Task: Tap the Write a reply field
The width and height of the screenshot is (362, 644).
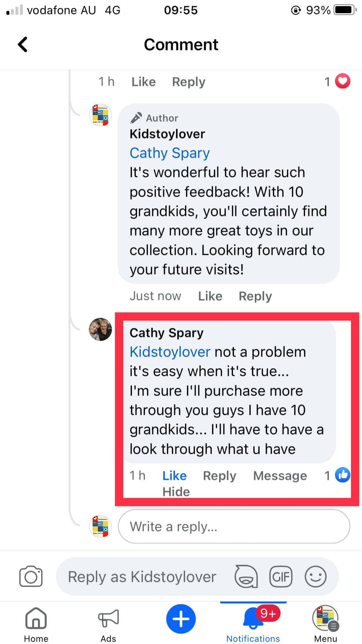Action: click(x=234, y=527)
